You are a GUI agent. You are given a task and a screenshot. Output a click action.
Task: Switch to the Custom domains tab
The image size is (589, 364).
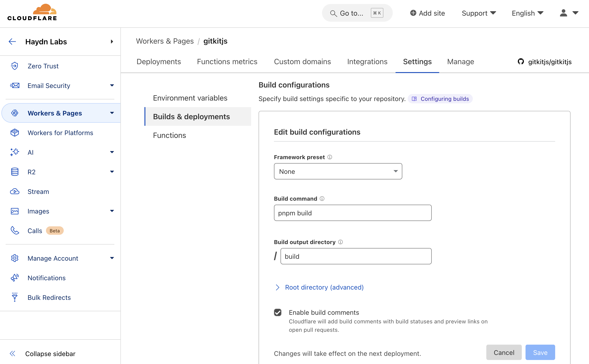(x=302, y=62)
